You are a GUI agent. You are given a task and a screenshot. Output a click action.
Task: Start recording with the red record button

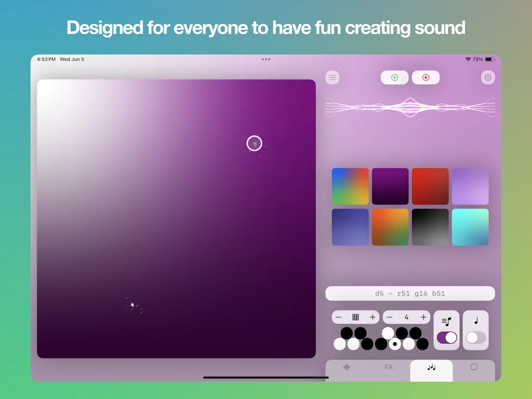click(x=425, y=77)
